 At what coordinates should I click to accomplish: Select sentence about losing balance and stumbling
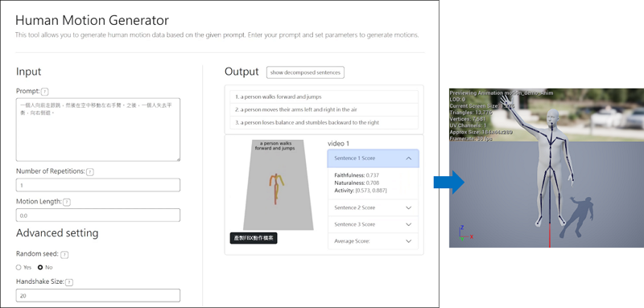(x=324, y=122)
